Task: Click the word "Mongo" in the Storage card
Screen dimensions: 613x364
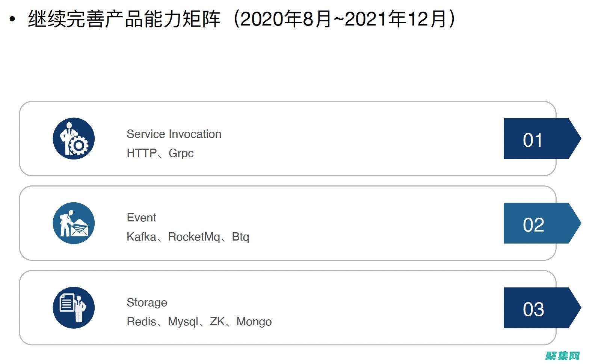Action: coord(254,322)
